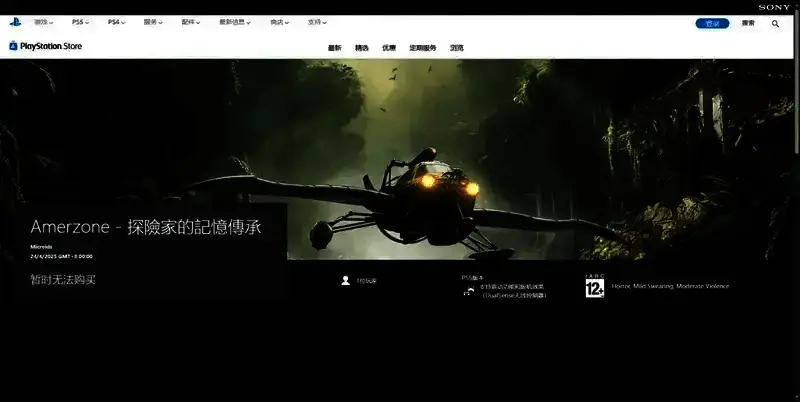Click the 暂时无法购买 unavailable notice
Image resolution: width=800 pixels, height=402 pixels.
63,280
